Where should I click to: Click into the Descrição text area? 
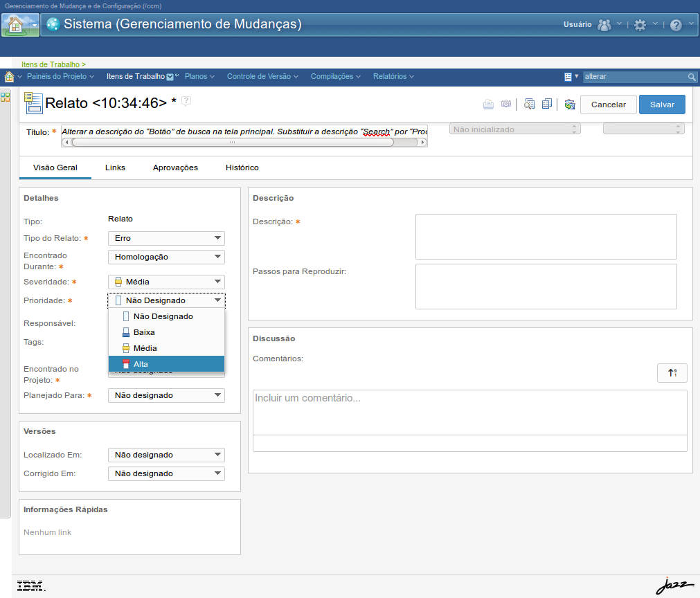[546, 237]
